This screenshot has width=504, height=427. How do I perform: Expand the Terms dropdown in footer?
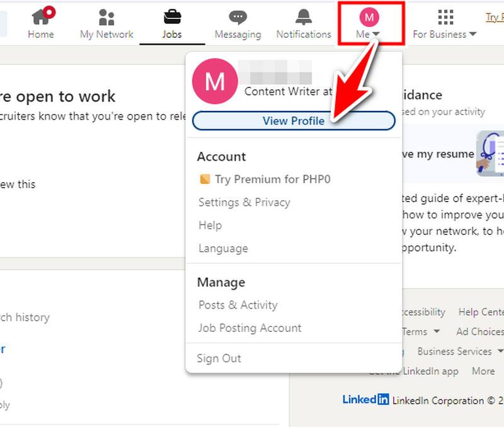[436, 331]
